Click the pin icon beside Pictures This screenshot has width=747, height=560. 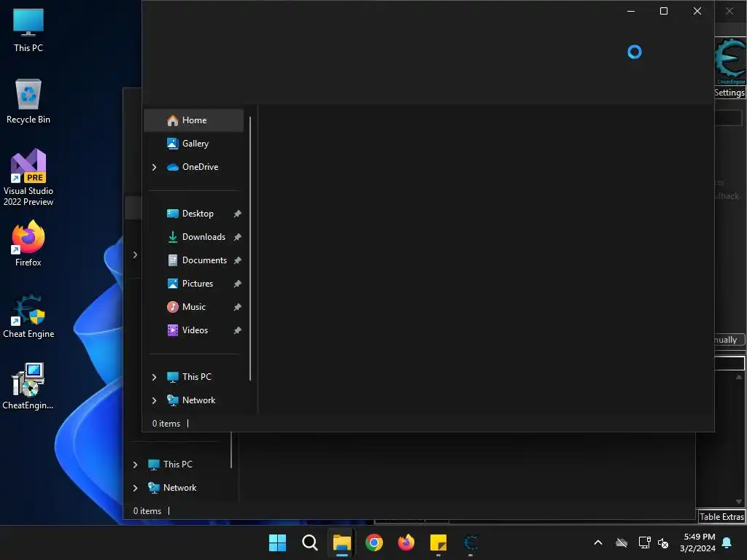coord(237,284)
